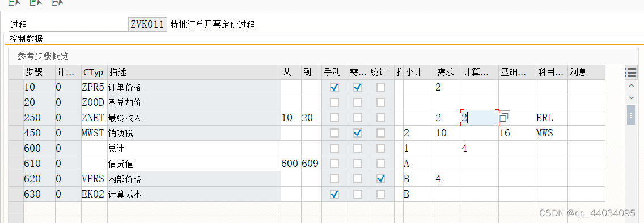This screenshot has width=644, height=223.
Task: Open the table settings list icon
Action: pyautogui.click(x=631, y=72)
